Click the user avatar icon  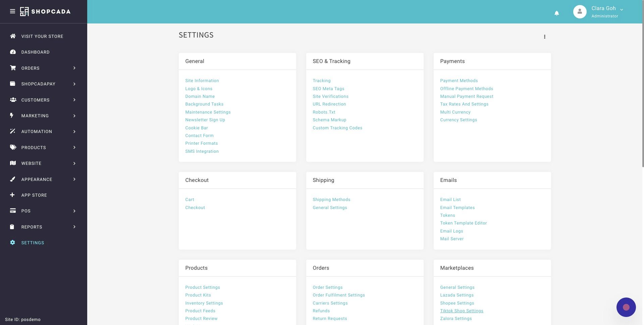(580, 12)
